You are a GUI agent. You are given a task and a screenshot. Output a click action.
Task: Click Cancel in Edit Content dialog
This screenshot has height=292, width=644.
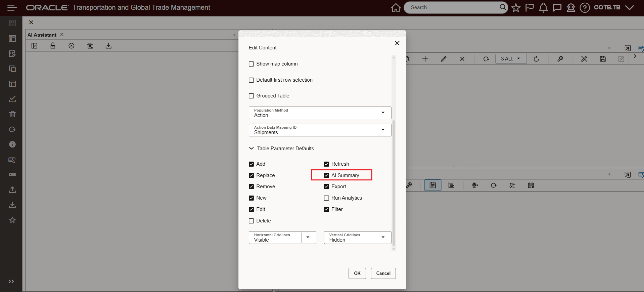coord(383,273)
